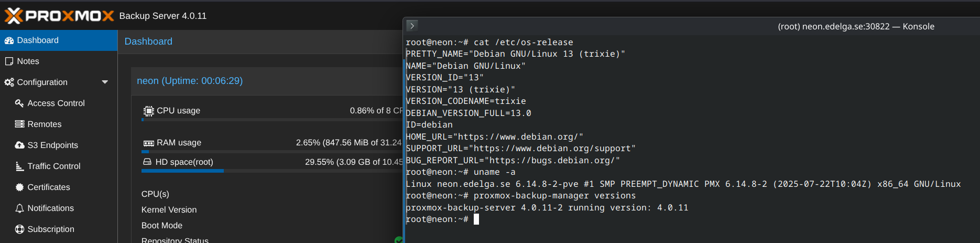Click the CPU usage chip icon

(x=149, y=111)
